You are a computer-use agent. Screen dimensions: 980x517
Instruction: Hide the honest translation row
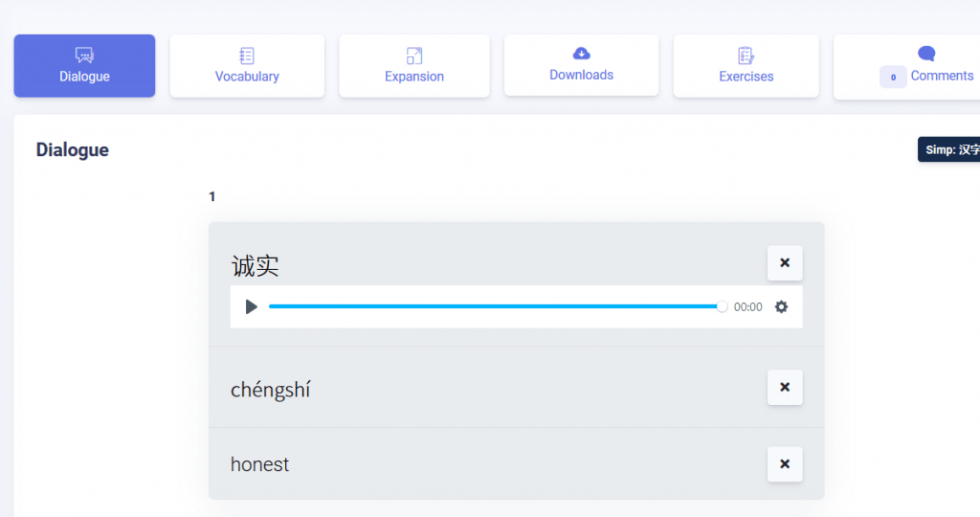coord(785,463)
